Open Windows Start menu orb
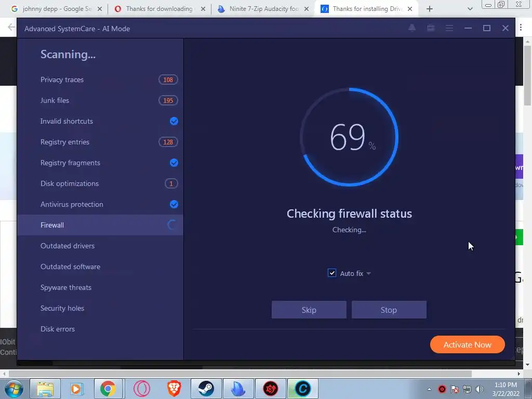The width and height of the screenshot is (532, 399). [14, 389]
